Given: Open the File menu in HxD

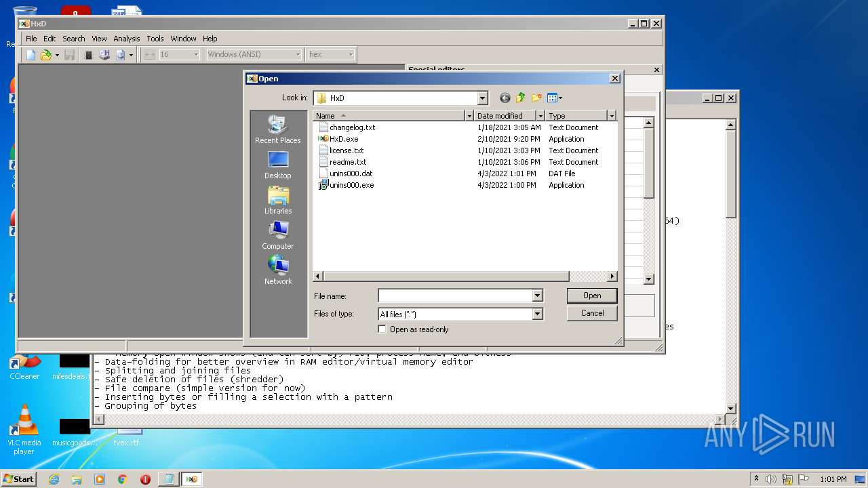Looking at the screenshot, I should [x=31, y=39].
